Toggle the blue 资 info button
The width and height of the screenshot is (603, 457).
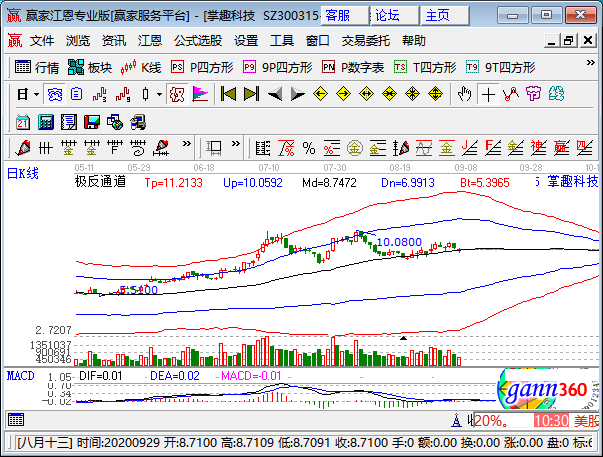pos(54,94)
